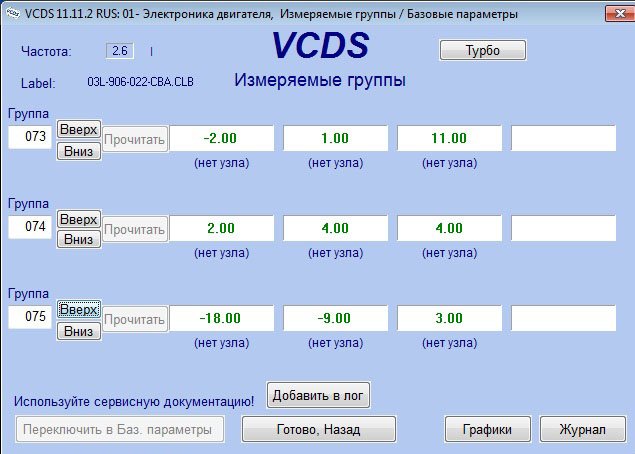Select the 2.00 value in group 074
Viewport: 635px width, 454px height.
pyautogui.click(x=222, y=228)
